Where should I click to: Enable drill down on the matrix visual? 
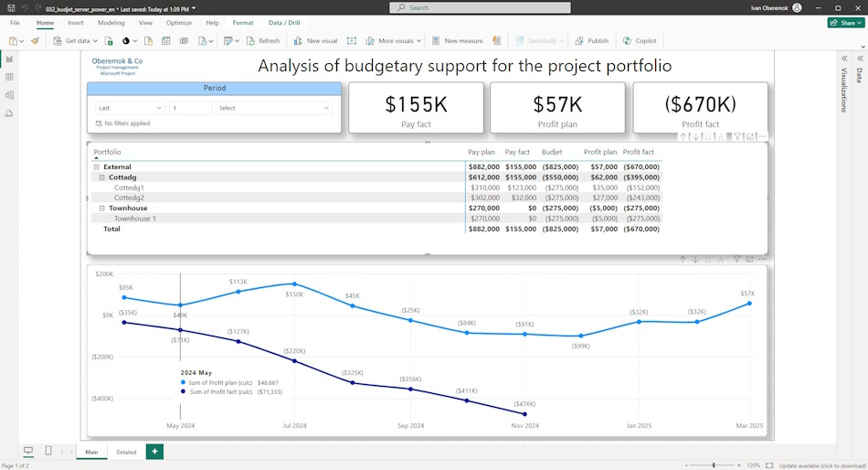(696, 137)
